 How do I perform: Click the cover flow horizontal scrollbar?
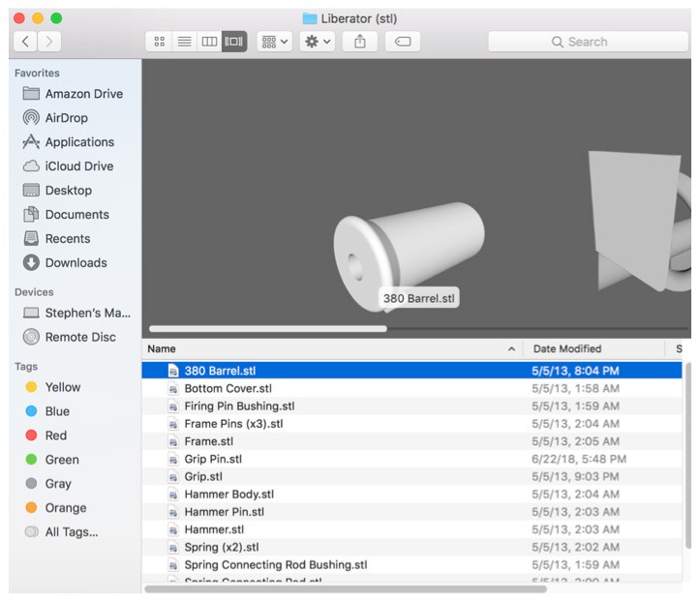[268, 329]
